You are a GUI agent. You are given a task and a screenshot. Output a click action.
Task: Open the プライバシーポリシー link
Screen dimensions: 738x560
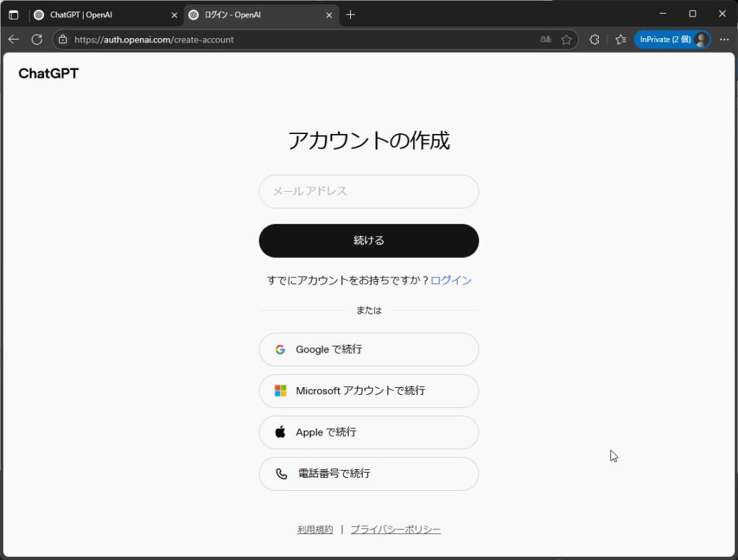click(x=396, y=530)
